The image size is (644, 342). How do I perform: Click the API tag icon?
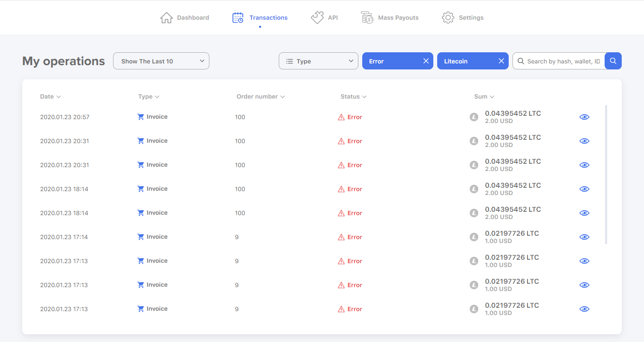[x=317, y=18]
